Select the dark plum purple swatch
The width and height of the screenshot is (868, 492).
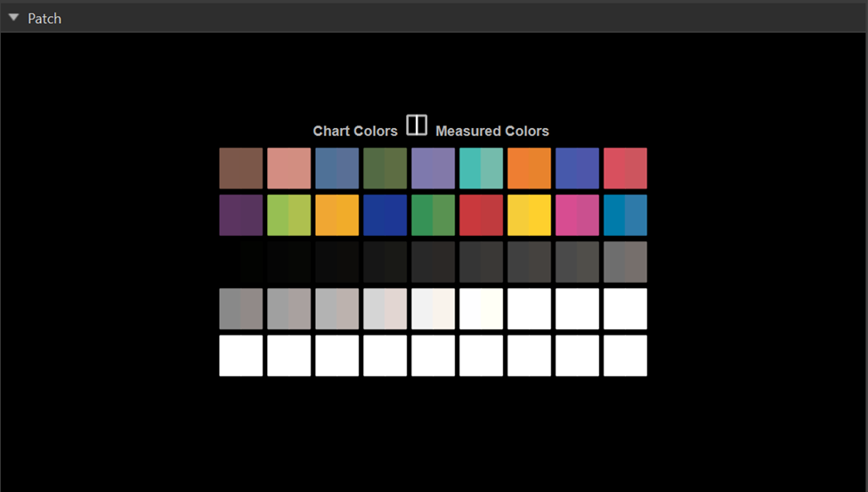point(240,215)
